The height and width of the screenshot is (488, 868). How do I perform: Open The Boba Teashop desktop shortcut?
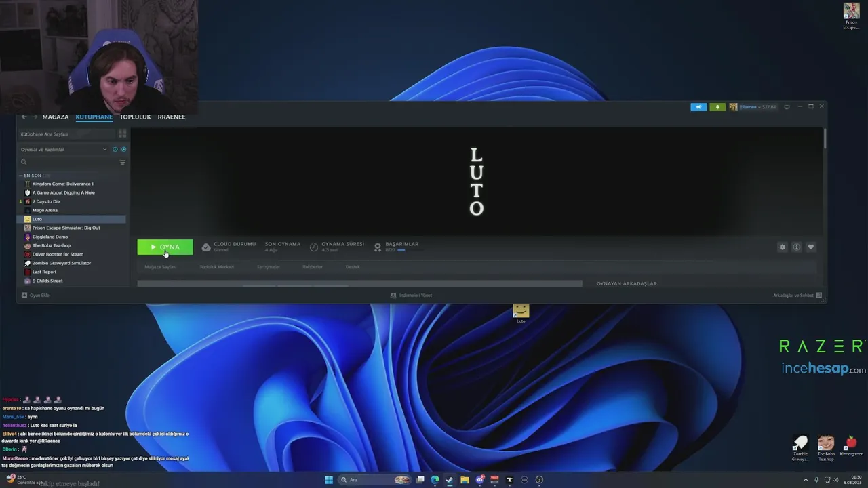pyautogui.click(x=826, y=448)
